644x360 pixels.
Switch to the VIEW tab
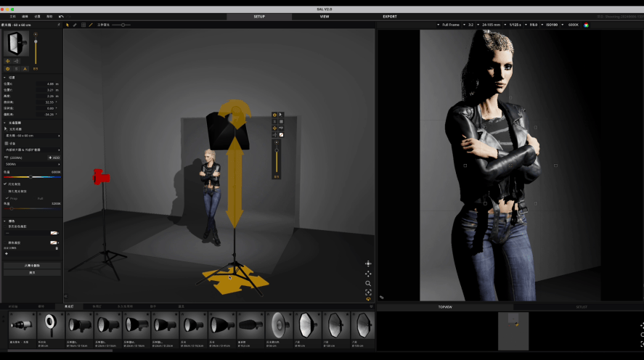[x=325, y=17]
